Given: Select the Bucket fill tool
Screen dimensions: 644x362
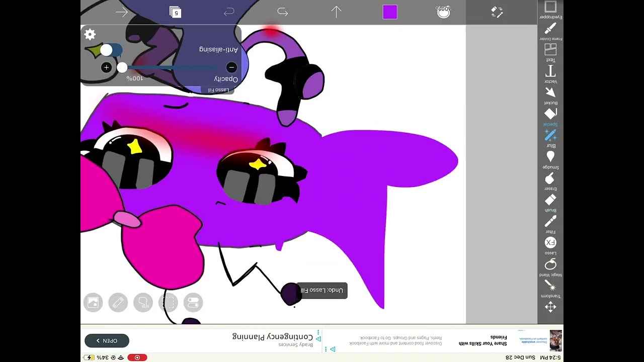Looking at the screenshot, I should pyautogui.click(x=550, y=114).
